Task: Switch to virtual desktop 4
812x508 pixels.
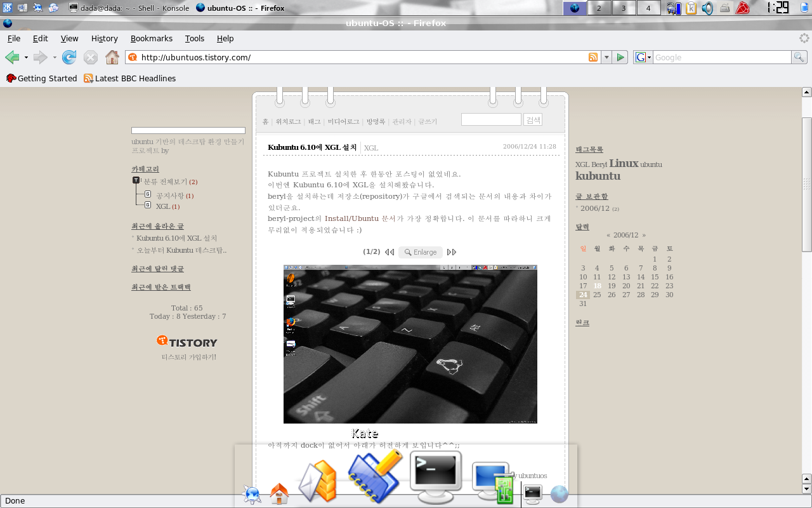Action: (648, 8)
